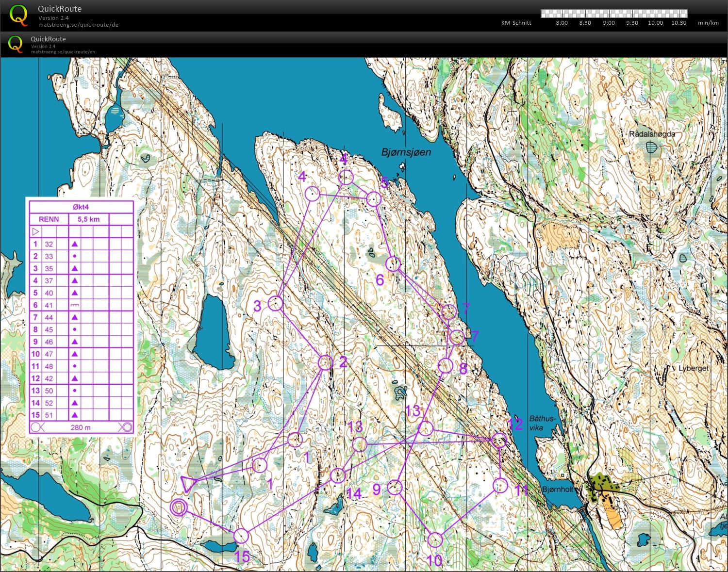Click the 9:00 mark on the pace scale

tap(609, 23)
